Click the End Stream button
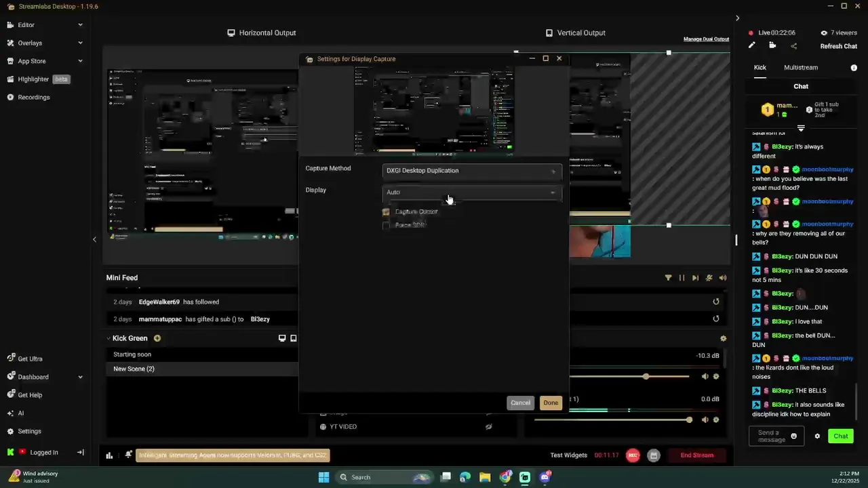The height and width of the screenshot is (488, 868). tap(697, 455)
